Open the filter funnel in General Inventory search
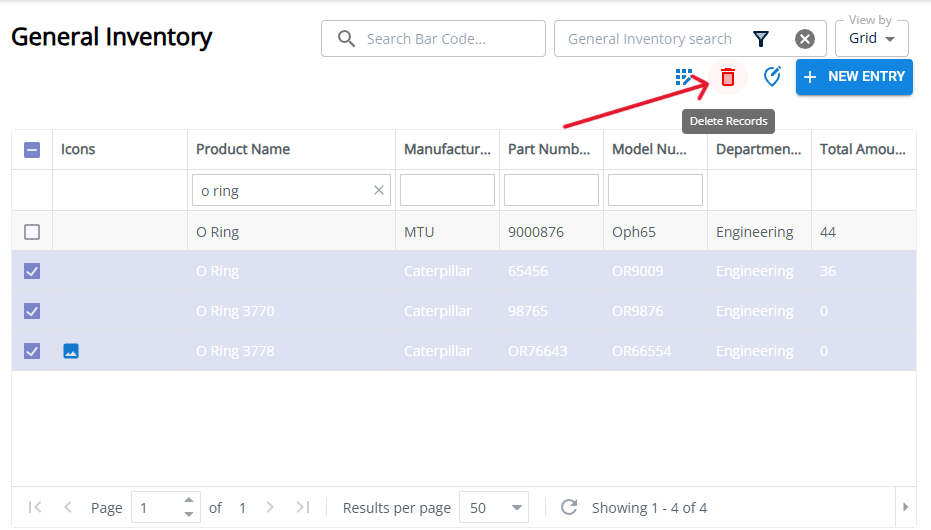The width and height of the screenshot is (931, 530). 761,39
